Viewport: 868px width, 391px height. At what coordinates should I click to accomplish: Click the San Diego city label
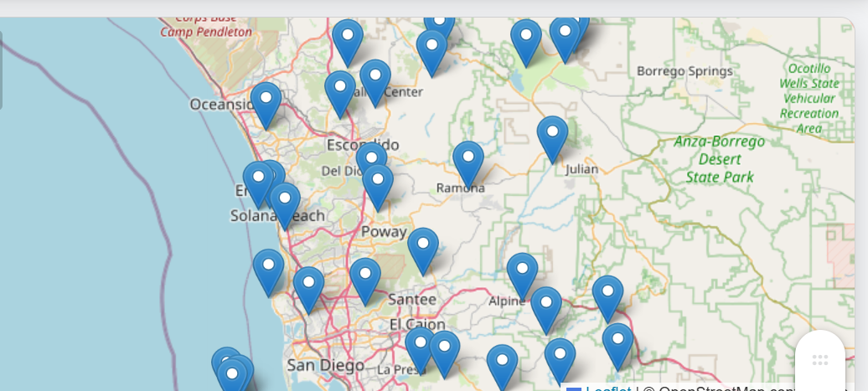click(x=325, y=366)
